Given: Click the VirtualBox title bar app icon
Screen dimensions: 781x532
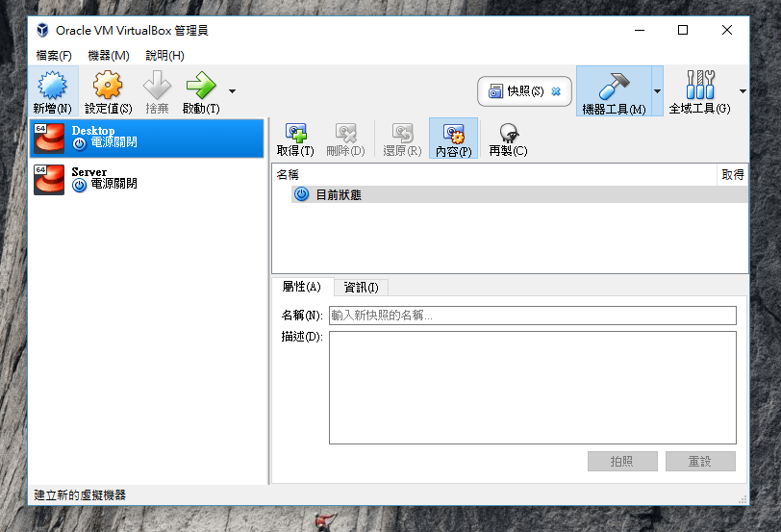Looking at the screenshot, I should (x=42, y=31).
